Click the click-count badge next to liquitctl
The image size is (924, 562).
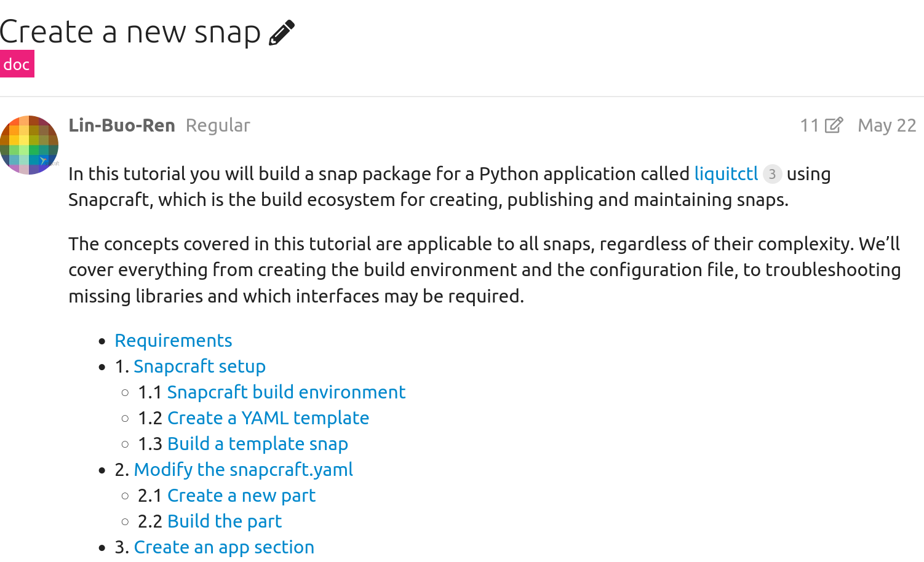coord(772,174)
